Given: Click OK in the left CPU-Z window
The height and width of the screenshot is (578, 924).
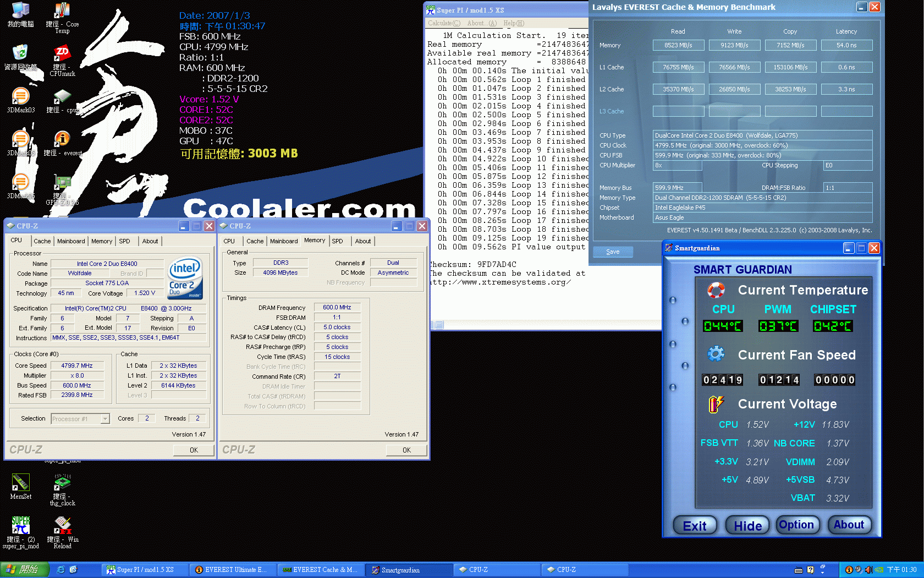Looking at the screenshot, I should coord(194,450).
